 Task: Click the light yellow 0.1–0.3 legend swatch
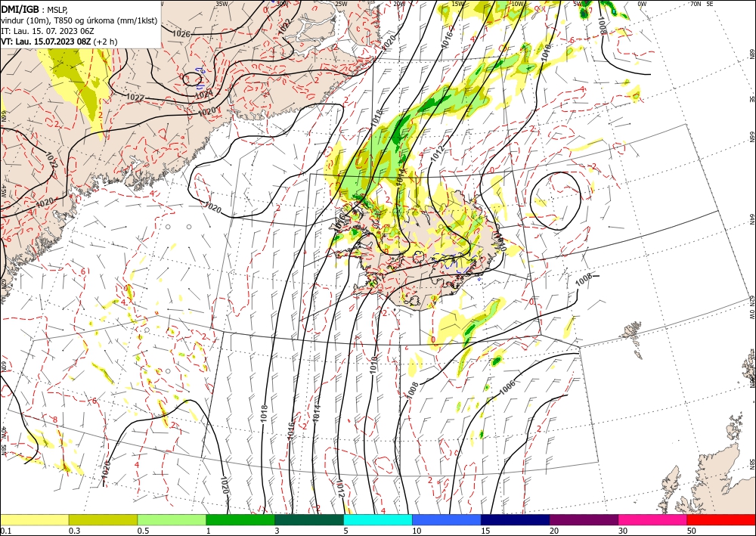[x=34, y=519]
